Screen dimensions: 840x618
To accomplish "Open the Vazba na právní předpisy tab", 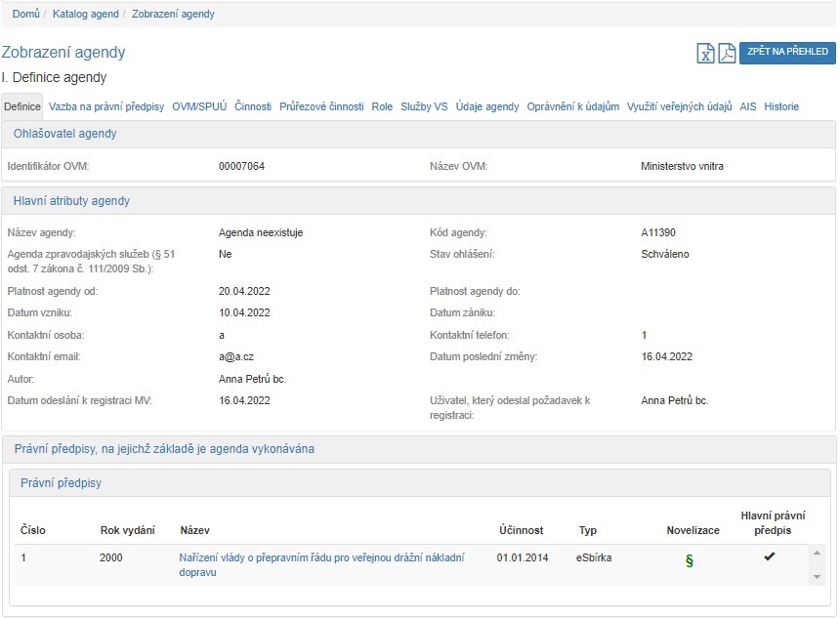I will (x=106, y=106).
